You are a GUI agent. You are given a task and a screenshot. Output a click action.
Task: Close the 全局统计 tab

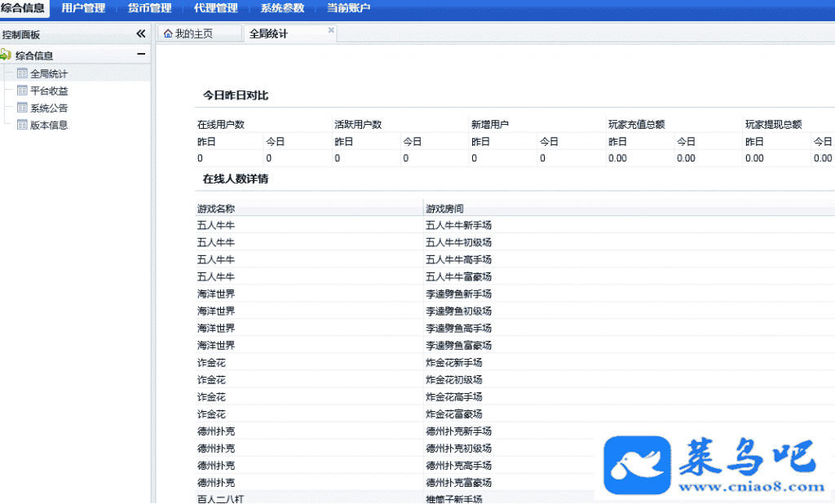331,30
